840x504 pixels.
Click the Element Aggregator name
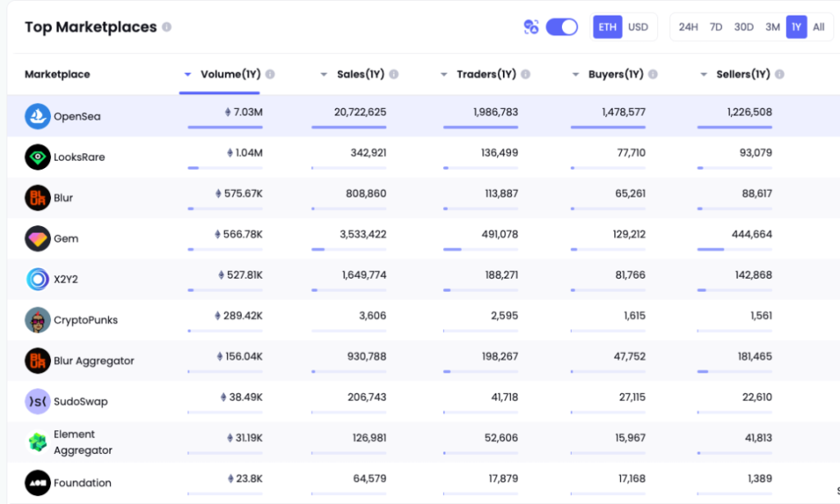tap(83, 442)
